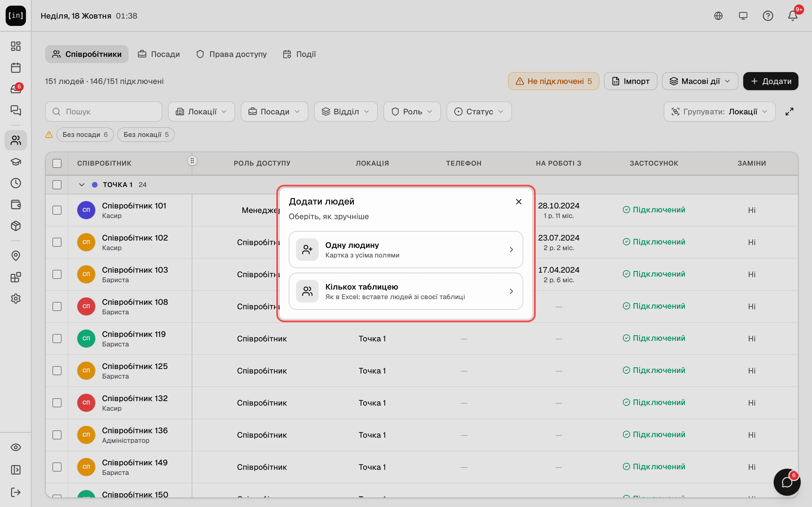The height and width of the screenshot is (507, 812).
Task: Click the logout icon at sidebar bottom
Action: (16, 492)
